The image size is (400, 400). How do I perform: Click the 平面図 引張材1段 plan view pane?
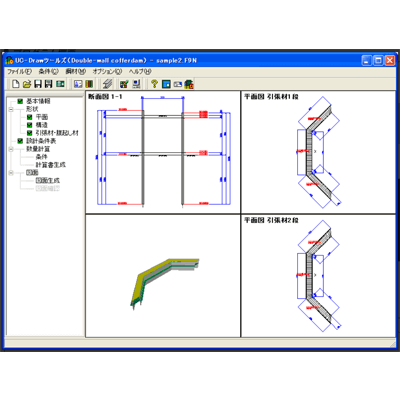(x=318, y=152)
